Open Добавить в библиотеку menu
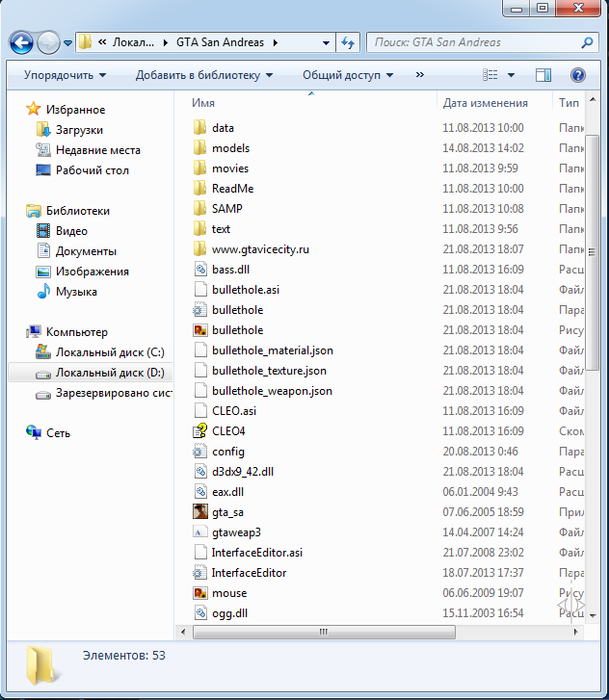Viewport: 609px width, 700px height. click(204, 75)
